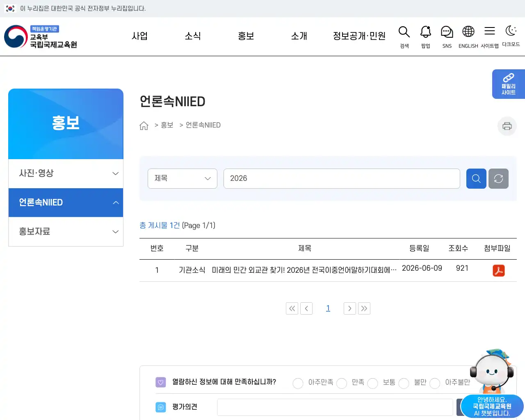
Task: Click the 등록일 column header
Action: [419, 249]
